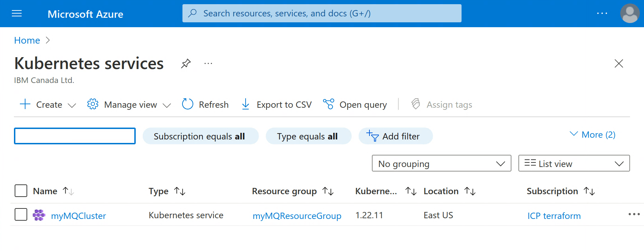The width and height of the screenshot is (644, 251).
Task: Click the Open query label
Action: click(363, 105)
